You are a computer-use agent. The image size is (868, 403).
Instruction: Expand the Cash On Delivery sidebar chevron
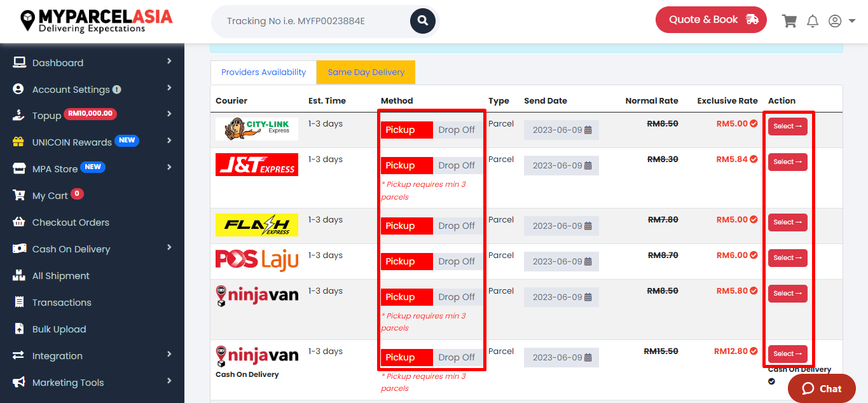tap(169, 247)
